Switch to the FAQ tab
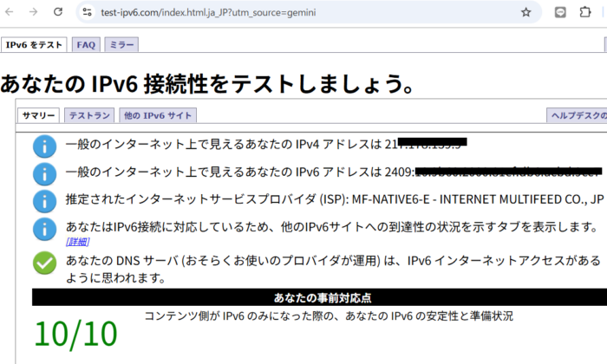607x364 pixels. (x=86, y=45)
